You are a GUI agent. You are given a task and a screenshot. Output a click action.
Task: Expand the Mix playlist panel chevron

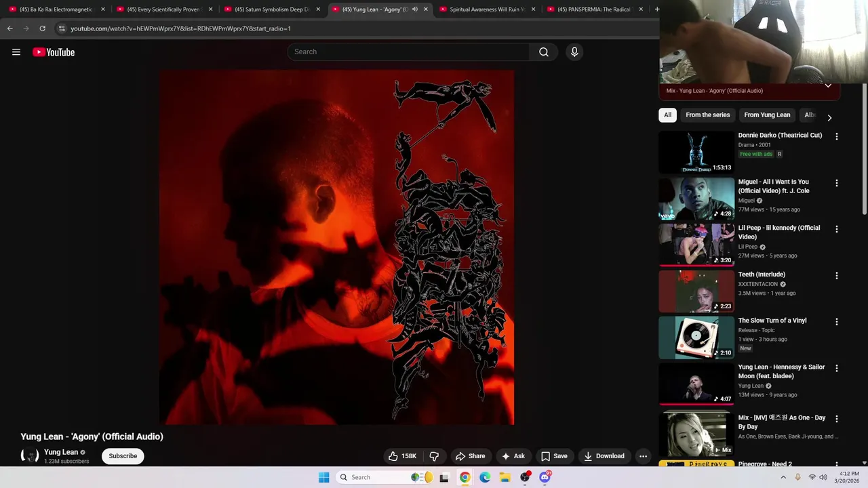[x=828, y=86]
